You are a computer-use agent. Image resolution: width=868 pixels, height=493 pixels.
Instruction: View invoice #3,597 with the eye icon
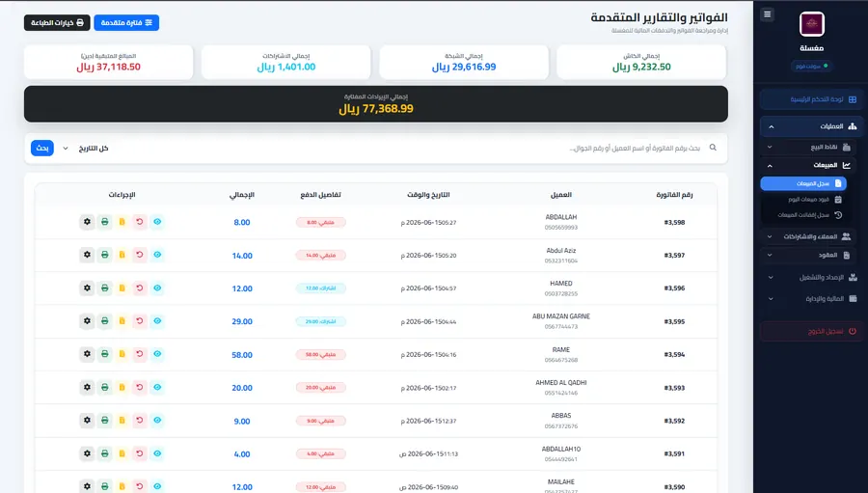click(157, 255)
